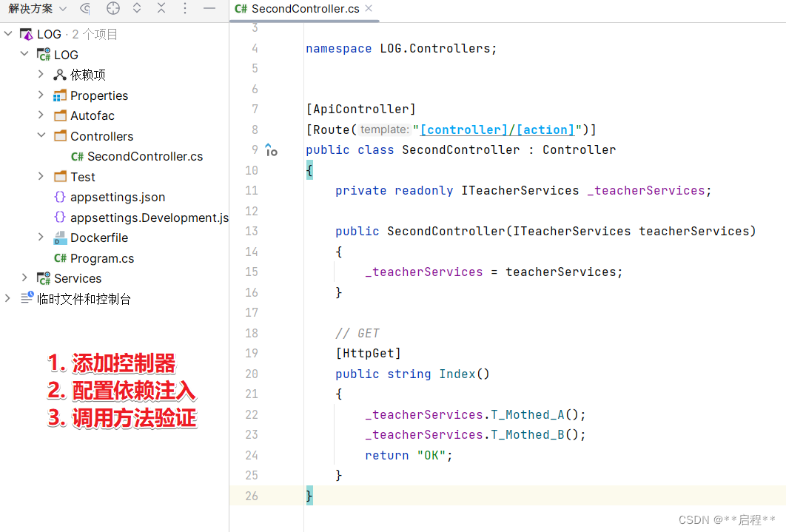
Task: Click the [controller] route link
Action: tap(464, 129)
